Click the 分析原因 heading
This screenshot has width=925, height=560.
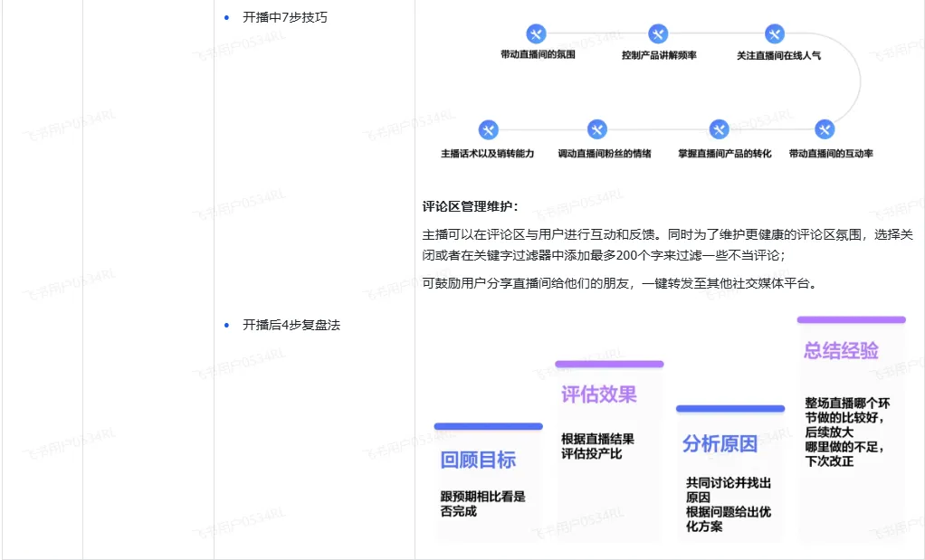click(x=720, y=443)
